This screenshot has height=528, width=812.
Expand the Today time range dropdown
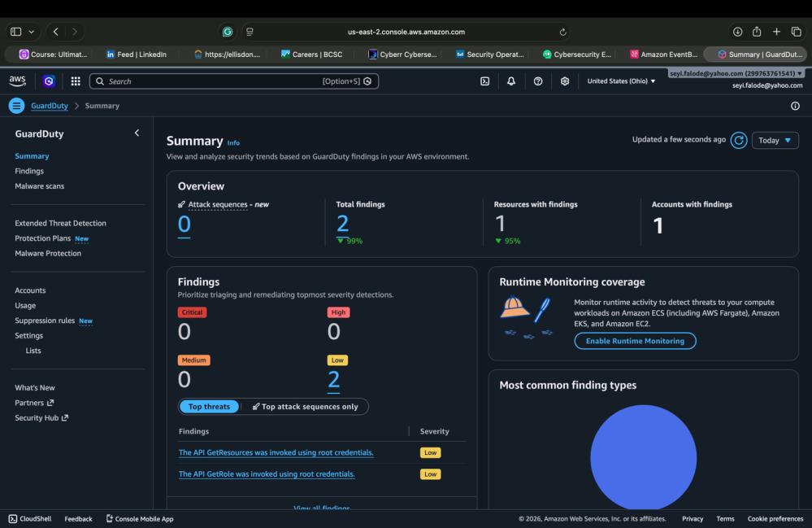pyautogui.click(x=775, y=141)
